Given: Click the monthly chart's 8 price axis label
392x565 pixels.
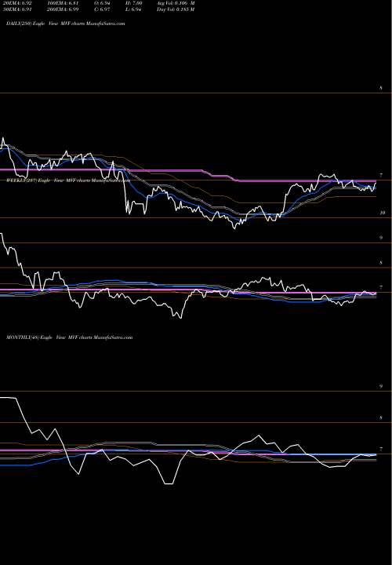Looking at the screenshot, I should (381, 418).
